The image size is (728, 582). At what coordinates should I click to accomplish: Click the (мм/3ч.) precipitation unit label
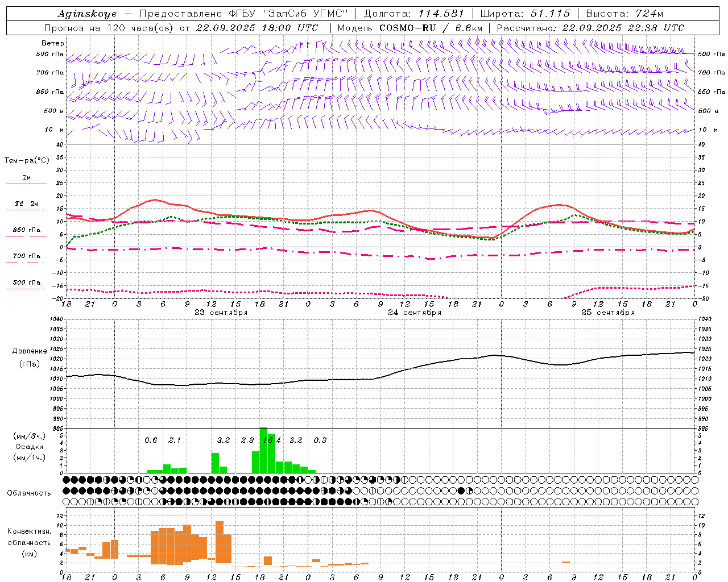pos(29,436)
